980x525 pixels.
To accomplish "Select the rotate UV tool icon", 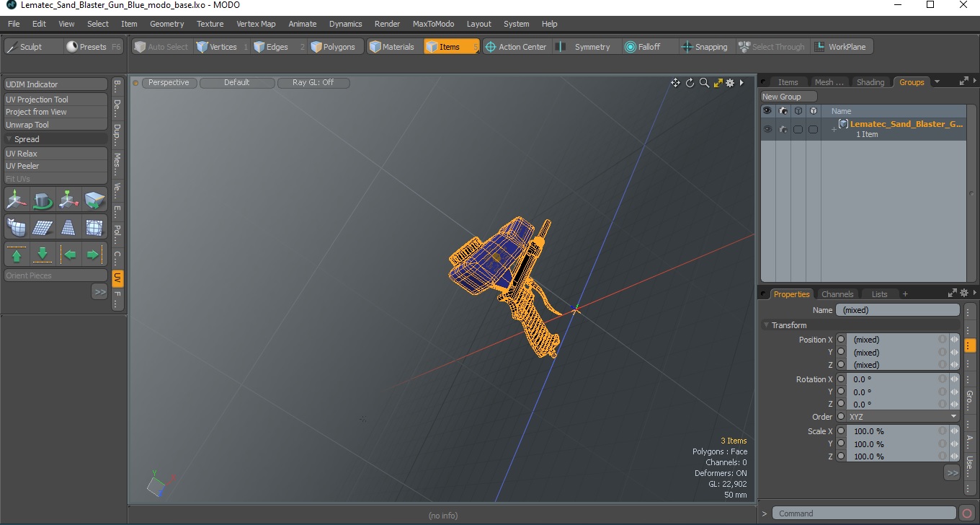I will click(43, 199).
